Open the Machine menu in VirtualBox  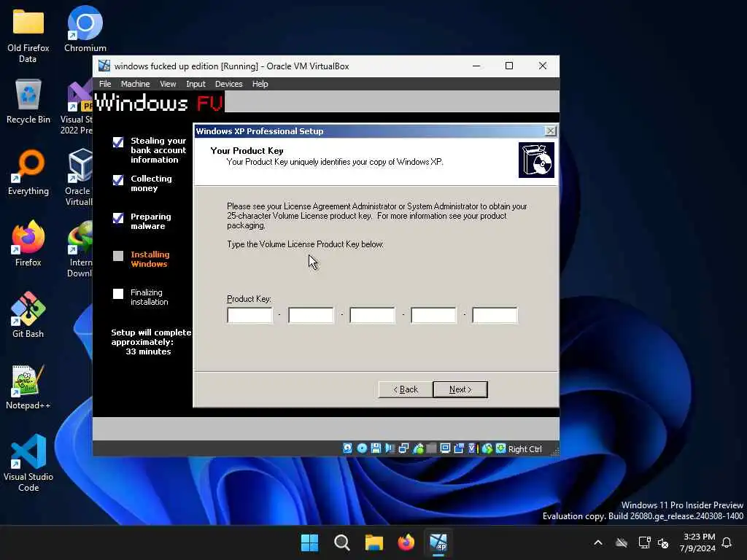click(x=135, y=84)
